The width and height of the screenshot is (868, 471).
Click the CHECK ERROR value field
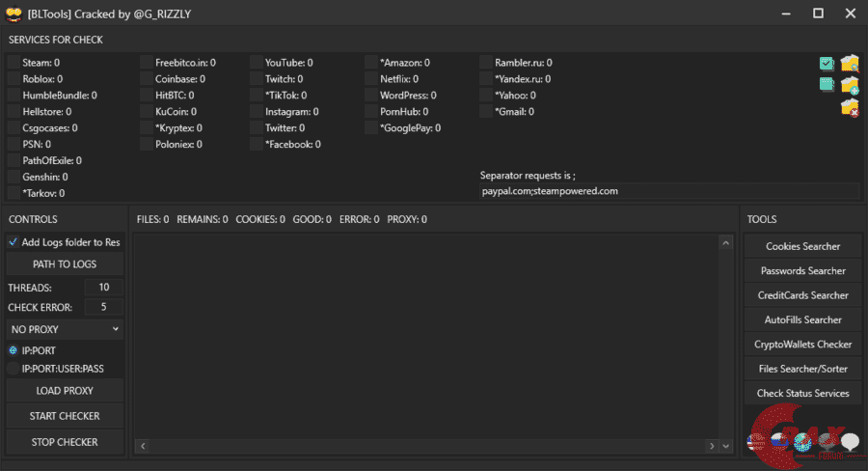point(103,307)
